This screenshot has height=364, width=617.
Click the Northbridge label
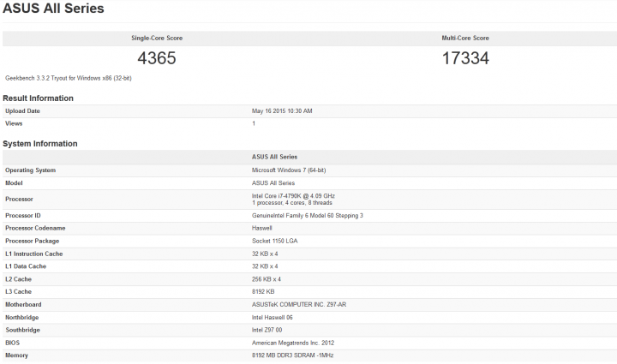point(22,317)
